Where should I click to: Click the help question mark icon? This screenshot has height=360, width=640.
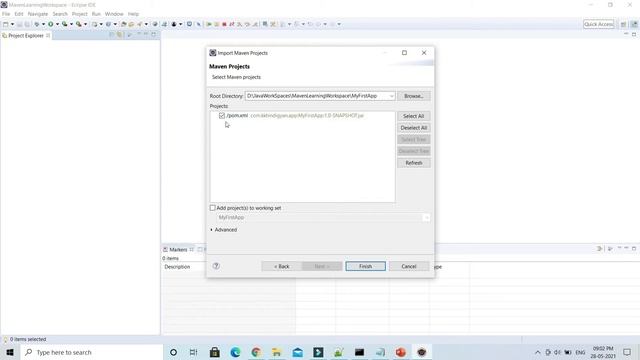point(216,266)
